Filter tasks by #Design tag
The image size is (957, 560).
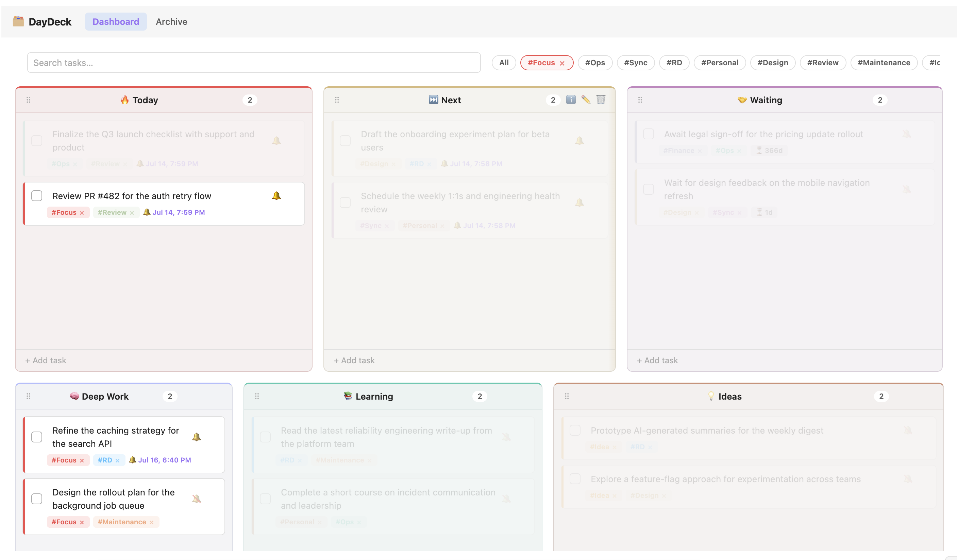pyautogui.click(x=773, y=63)
